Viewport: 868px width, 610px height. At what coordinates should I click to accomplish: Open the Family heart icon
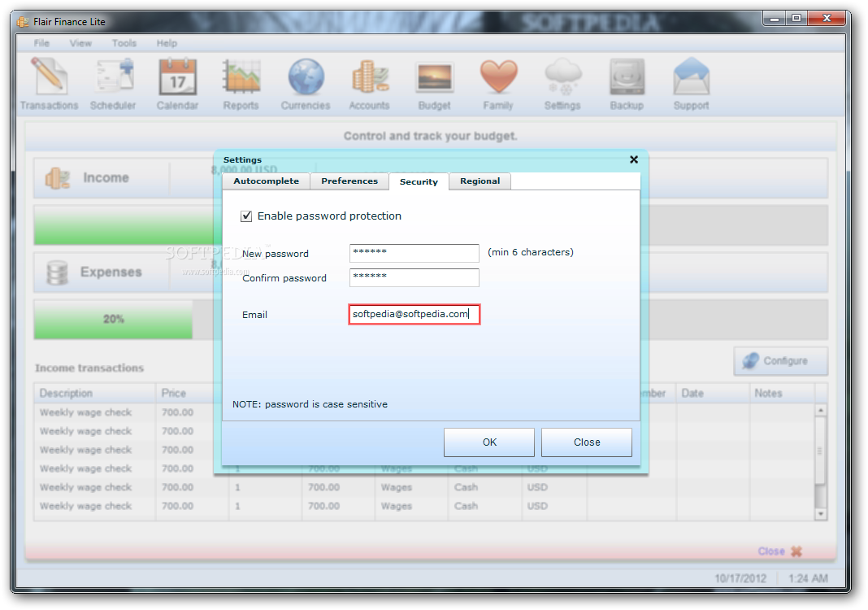click(498, 85)
